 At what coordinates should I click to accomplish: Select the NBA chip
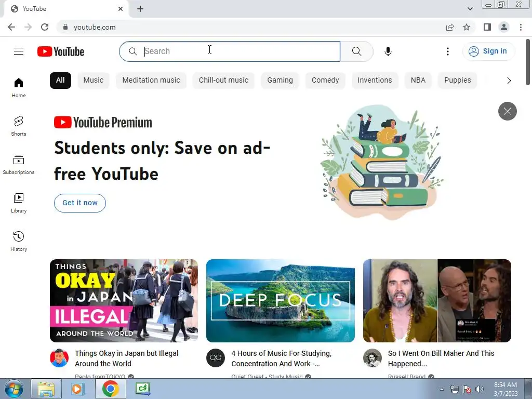point(418,81)
